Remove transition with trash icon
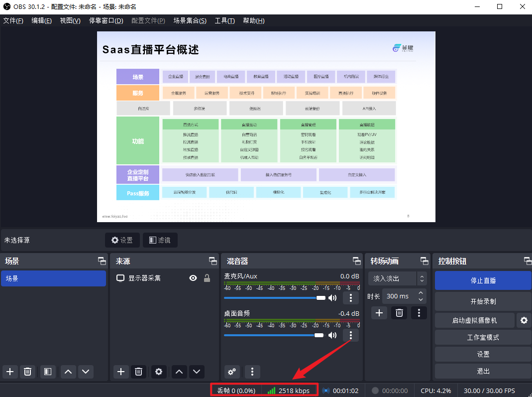Viewport: 532px width, 397px height. point(399,313)
